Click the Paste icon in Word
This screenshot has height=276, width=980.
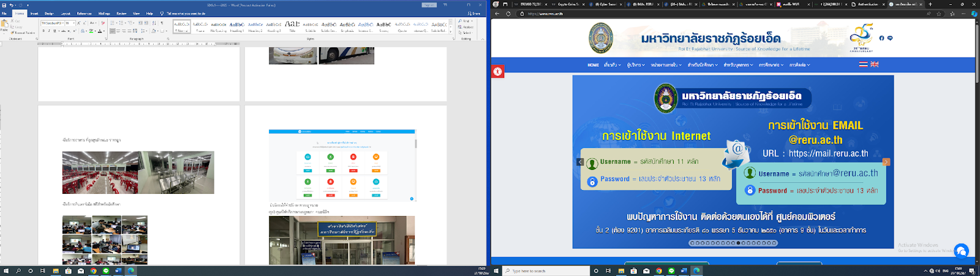[4, 25]
